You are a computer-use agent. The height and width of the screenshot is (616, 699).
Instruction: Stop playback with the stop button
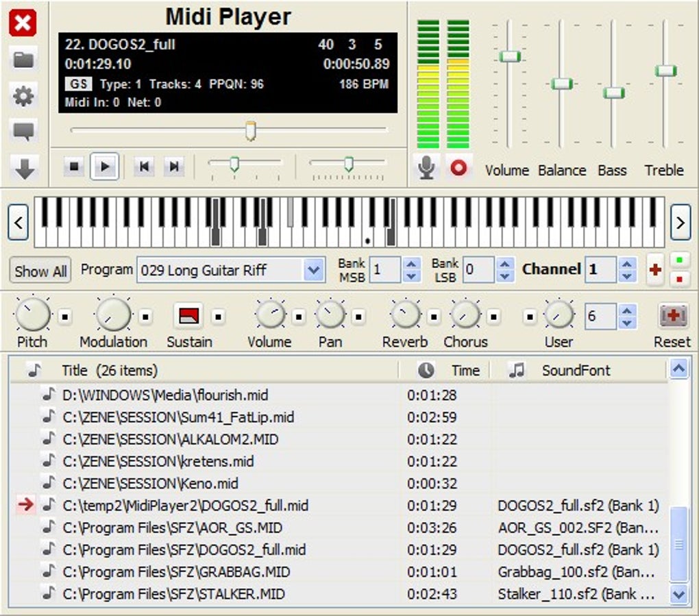pos(73,167)
